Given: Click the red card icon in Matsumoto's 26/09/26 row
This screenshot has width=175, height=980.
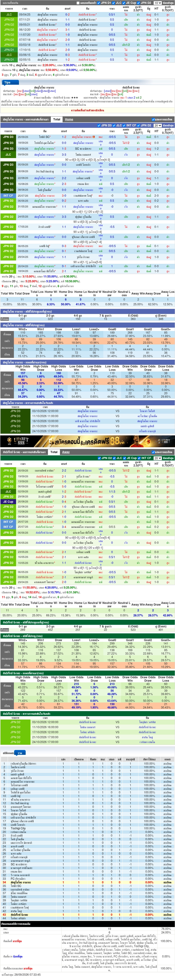Looking at the screenshot, I should pyautogui.click(x=93, y=137).
